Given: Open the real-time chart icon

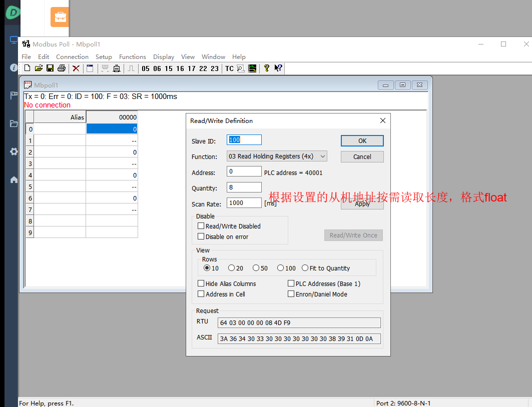Looking at the screenshot, I should [252, 68].
